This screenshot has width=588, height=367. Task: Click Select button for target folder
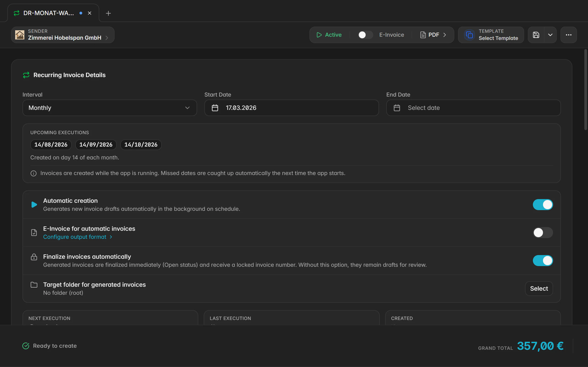(539, 288)
